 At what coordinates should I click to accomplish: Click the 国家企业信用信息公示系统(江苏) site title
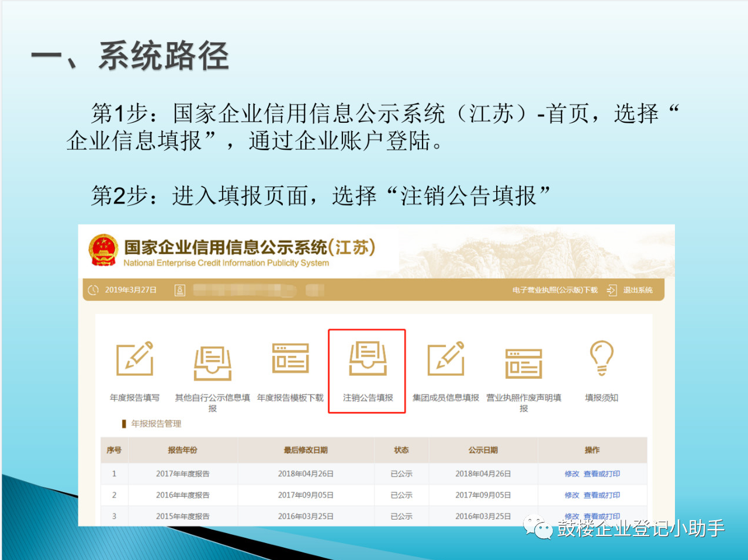(250, 247)
